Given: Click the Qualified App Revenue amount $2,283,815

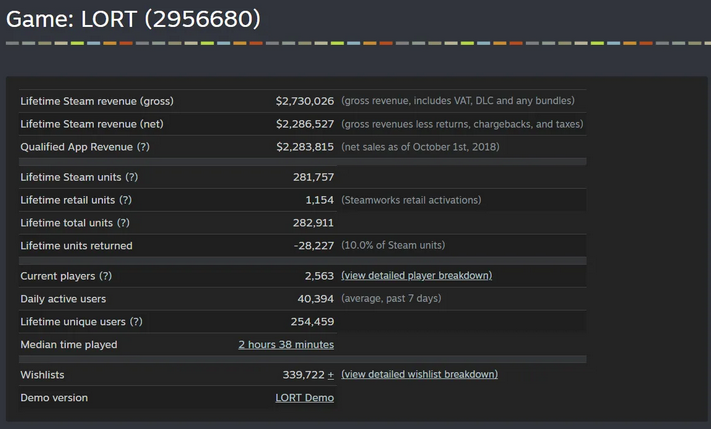Looking at the screenshot, I should (305, 147).
